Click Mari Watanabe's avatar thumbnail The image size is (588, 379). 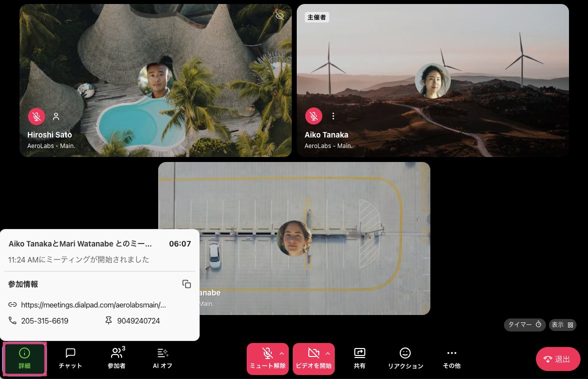[294, 238]
